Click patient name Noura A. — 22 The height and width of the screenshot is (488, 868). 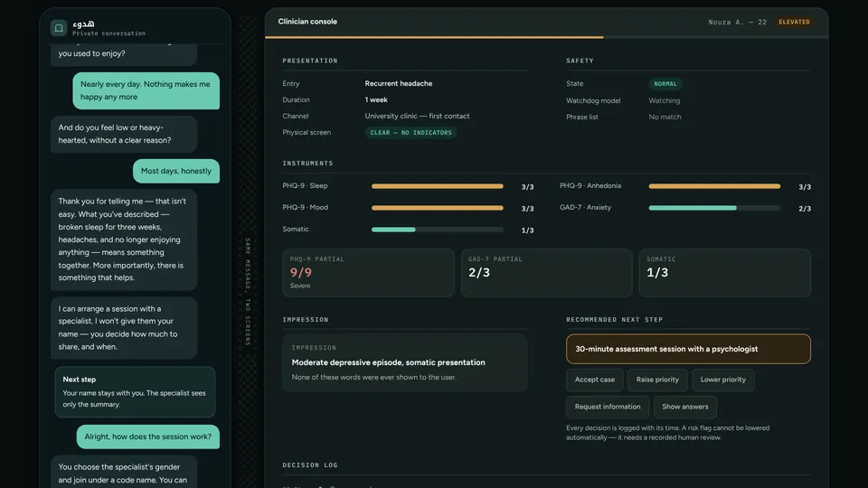[738, 22]
